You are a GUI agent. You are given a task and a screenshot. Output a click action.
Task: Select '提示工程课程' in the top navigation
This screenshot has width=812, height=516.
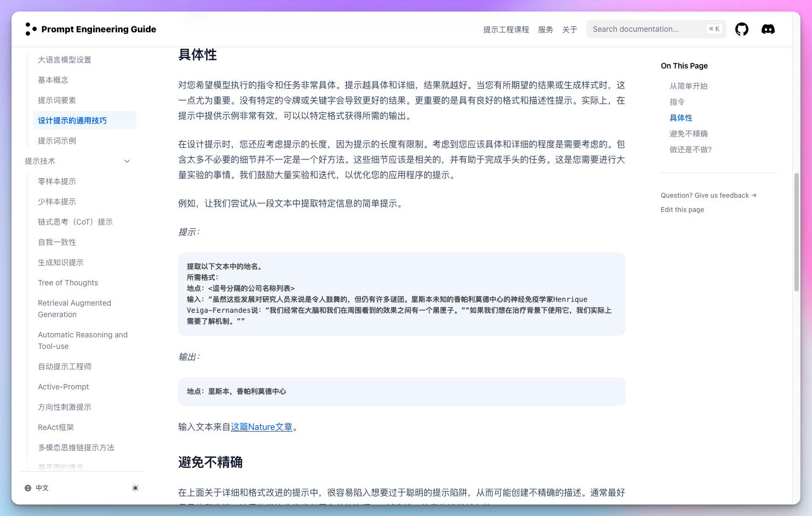click(x=506, y=30)
